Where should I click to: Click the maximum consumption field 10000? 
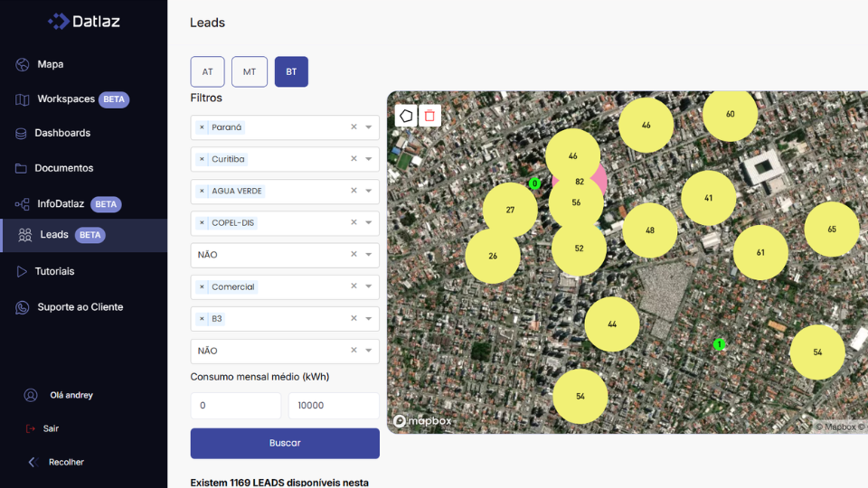tap(333, 406)
